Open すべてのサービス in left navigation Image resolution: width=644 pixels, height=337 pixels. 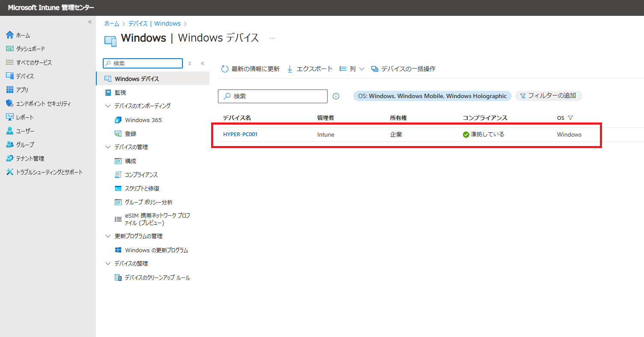[x=34, y=63]
